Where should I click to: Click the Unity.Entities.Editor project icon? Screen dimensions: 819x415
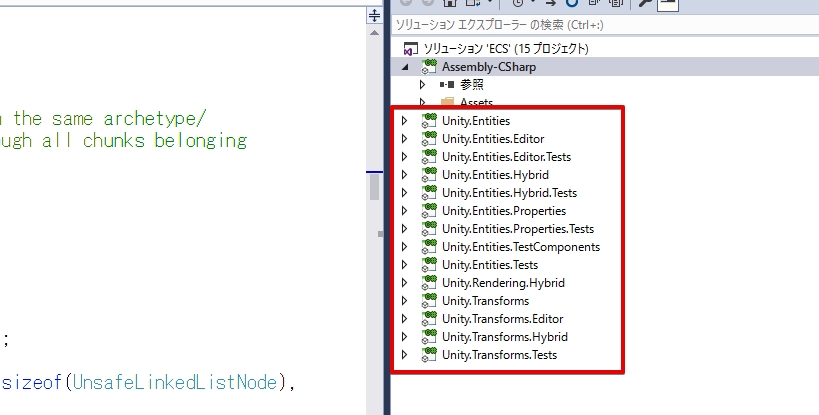(x=429, y=138)
